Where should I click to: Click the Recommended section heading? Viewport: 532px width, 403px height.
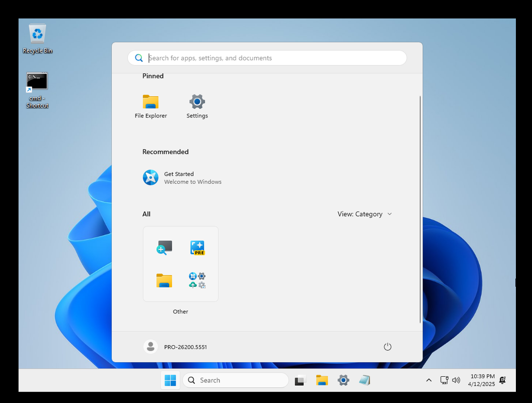pyautogui.click(x=166, y=152)
